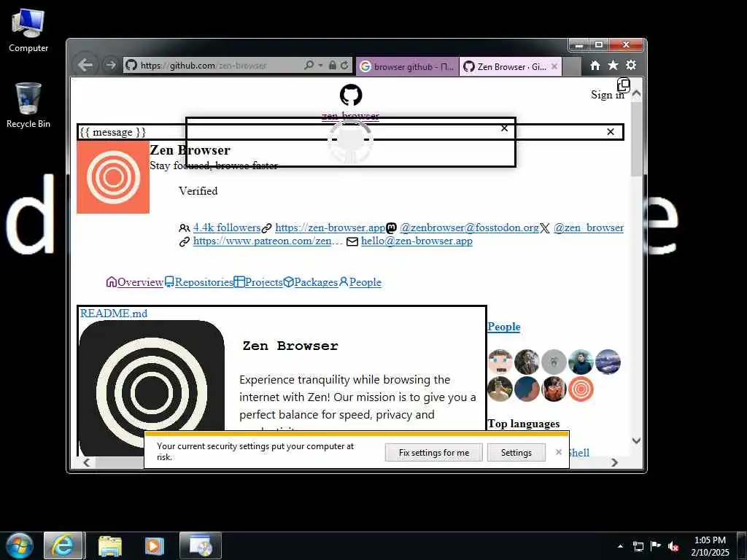The height and width of the screenshot is (560, 747).
Task: Click the copy squares icon near Sign in
Action: (x=623, y=86)
